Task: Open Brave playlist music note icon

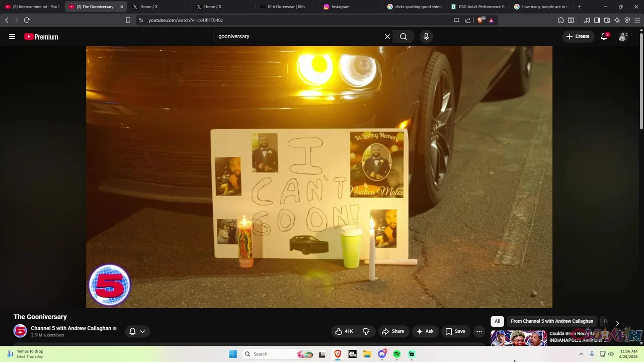Action: (x=587, y=20)
